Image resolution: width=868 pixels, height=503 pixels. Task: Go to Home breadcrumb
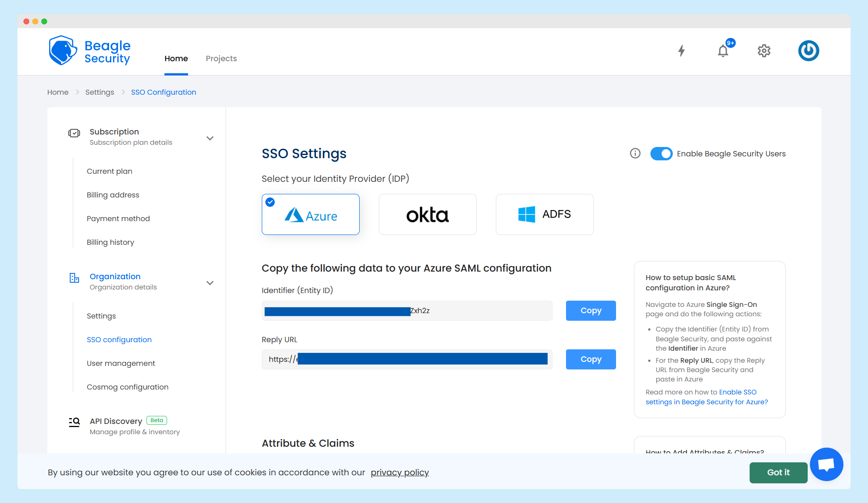tap(58, 92)
